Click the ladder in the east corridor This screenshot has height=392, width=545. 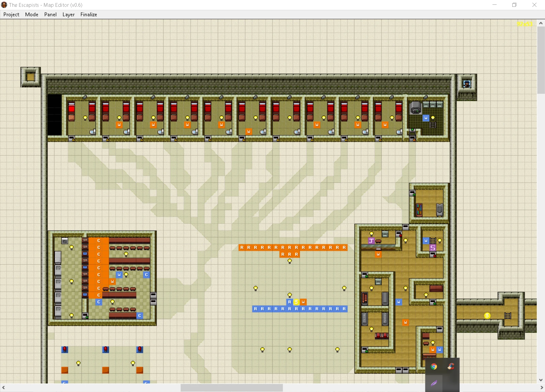coord(508,316)
